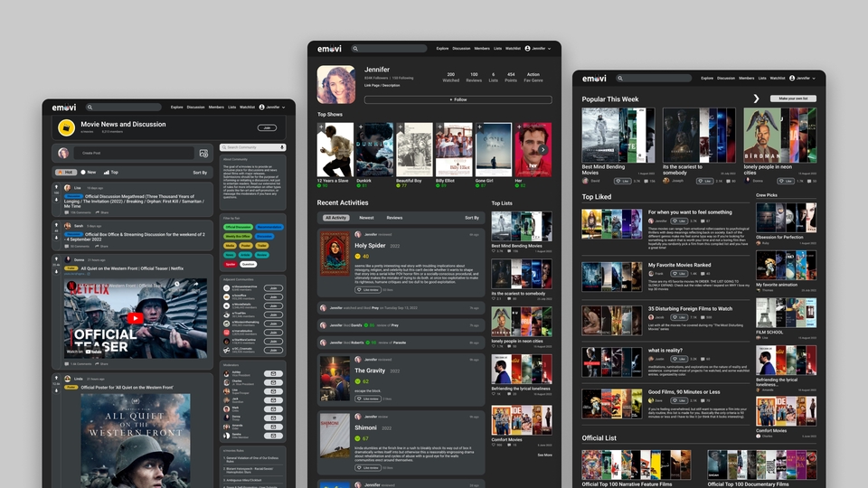Open the Her movie poster thumbnail
This screenshot has width=868, height=488.
pos(533,149)
